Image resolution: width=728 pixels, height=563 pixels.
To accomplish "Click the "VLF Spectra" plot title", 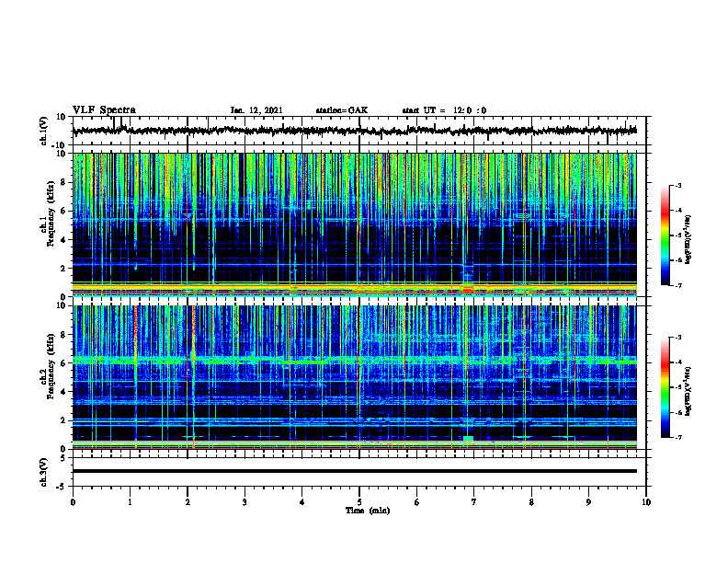I will coord(104,110).
